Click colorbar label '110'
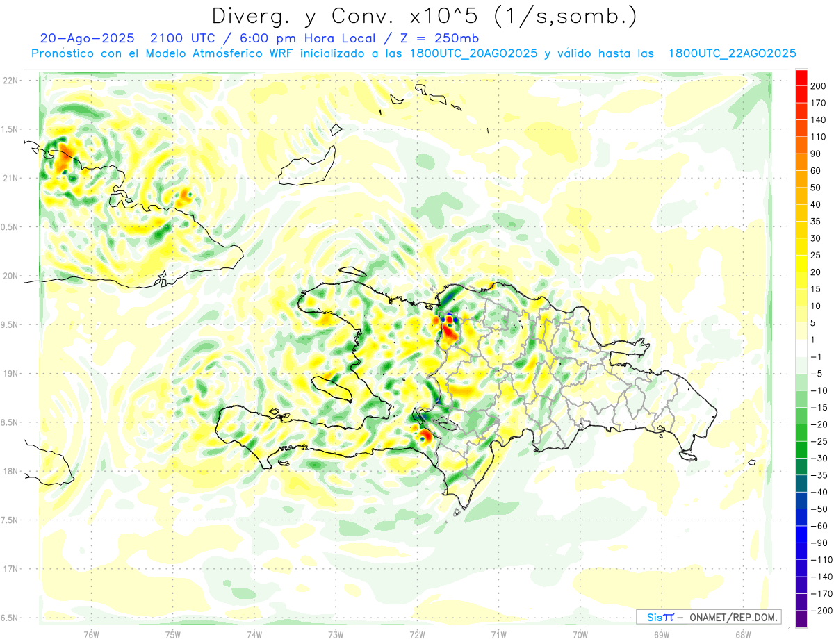This screenshot has width=834, height=644. point(819,137)
